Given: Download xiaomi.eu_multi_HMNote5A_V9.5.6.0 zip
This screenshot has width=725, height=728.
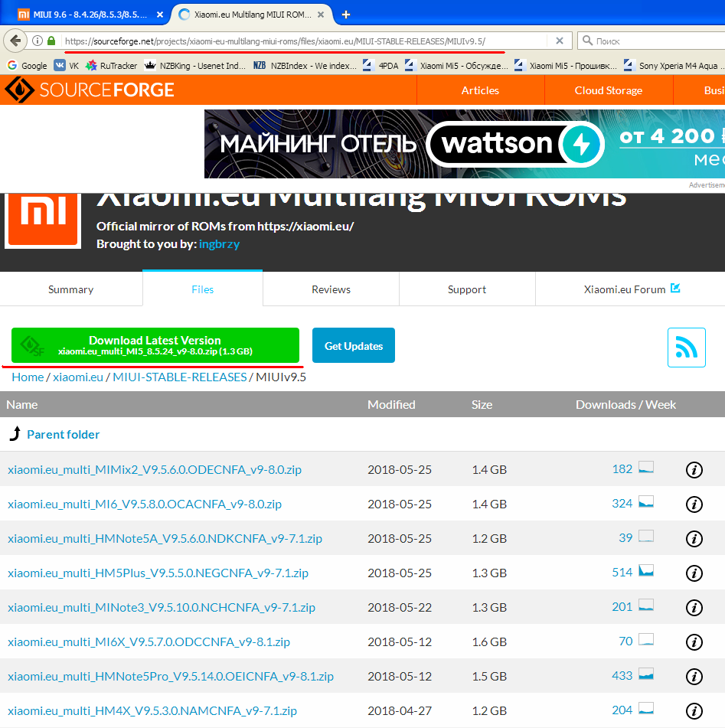Looking at the screenshot, I should (165, 538).
